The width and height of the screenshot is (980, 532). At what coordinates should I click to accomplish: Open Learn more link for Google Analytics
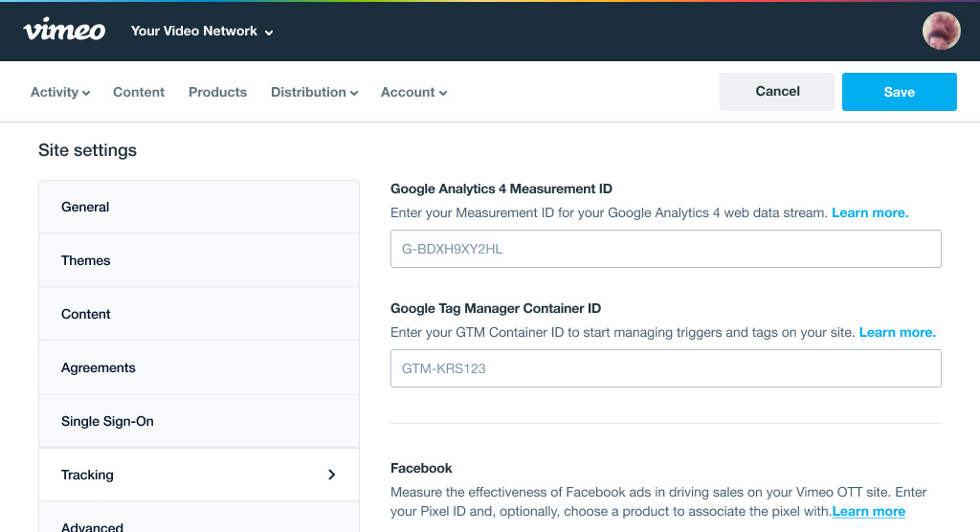pos(870,212)
